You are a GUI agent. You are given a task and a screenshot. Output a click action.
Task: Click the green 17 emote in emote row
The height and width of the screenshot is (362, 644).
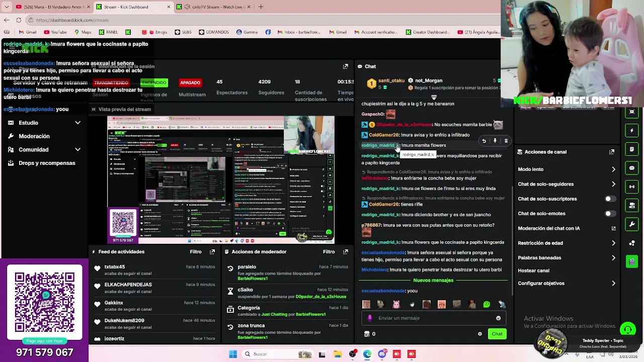(487, 304)
